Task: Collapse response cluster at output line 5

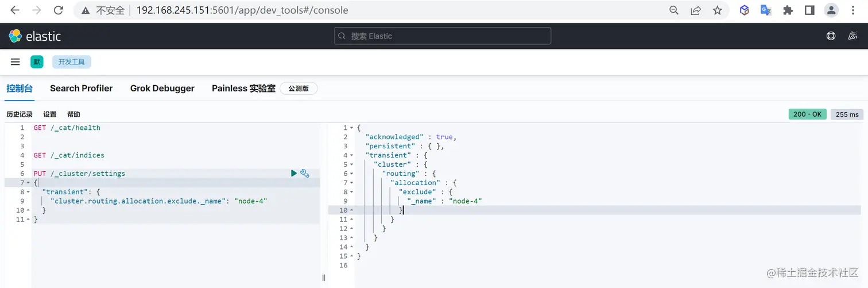Action: 351,164
